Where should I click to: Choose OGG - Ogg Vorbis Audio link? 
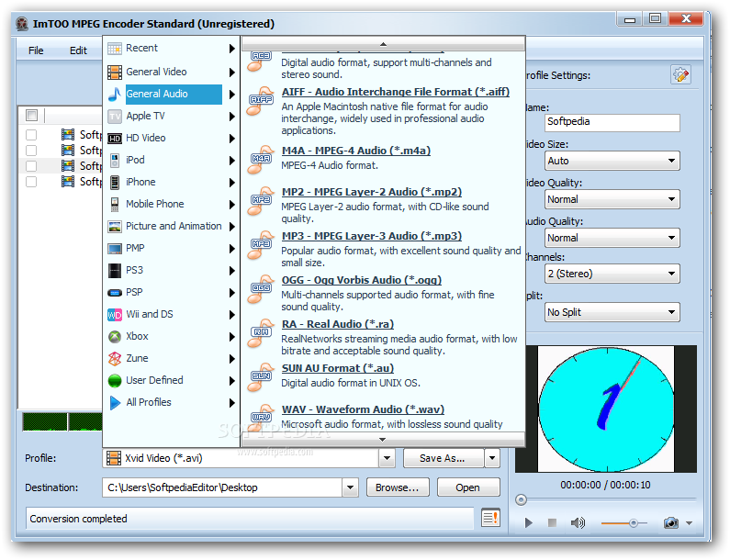click(361, 280)
